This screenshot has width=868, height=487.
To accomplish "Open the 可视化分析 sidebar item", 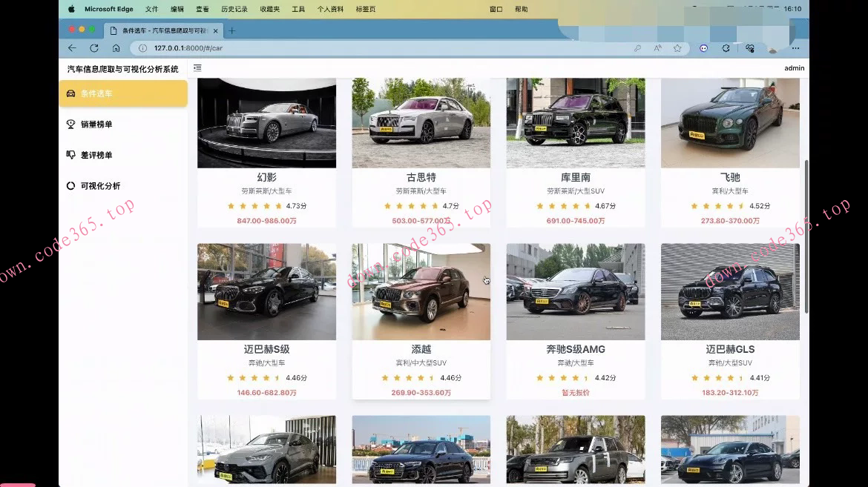I will (123, 186).
